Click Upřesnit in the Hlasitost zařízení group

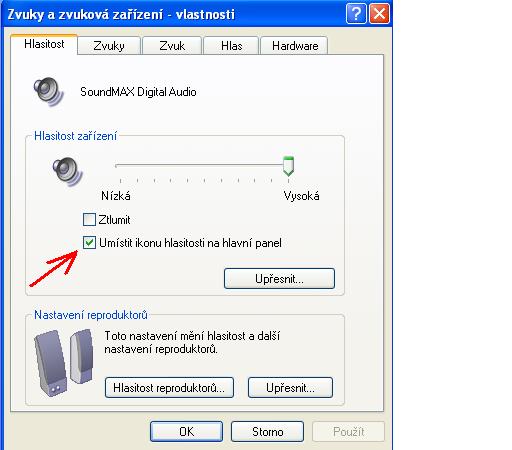(279, 279)
